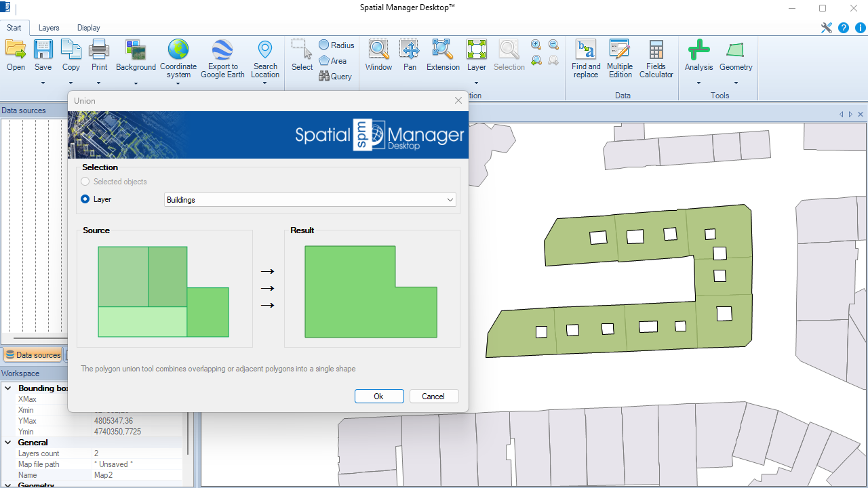Screen dimensions: 868x488
Task: Open settings wrench icon at top right
Action: [x=826, y=28]
